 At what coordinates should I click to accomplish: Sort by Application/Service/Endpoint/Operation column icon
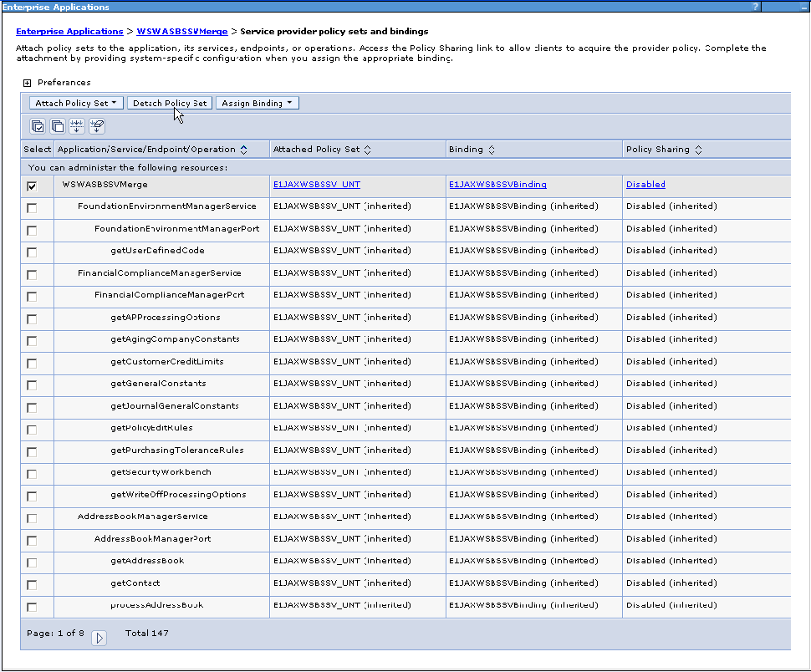pos(243,150)
